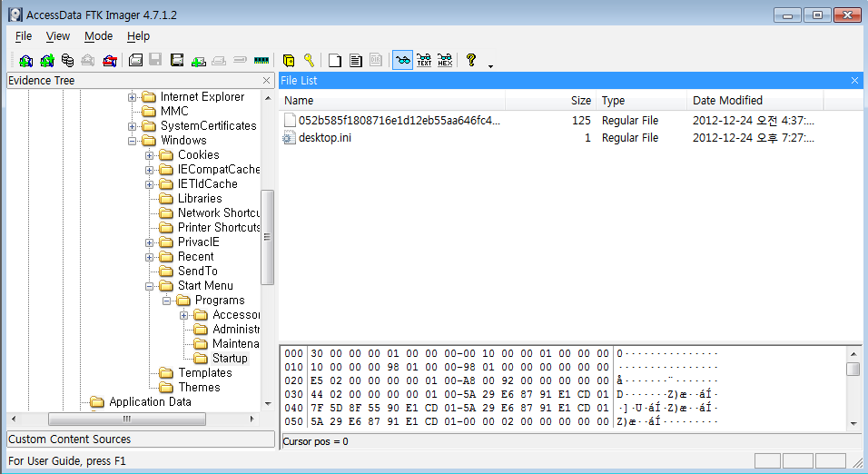Screen dimensions: 868x474
Task: Expand the Accessories folder node
Action: [183, 315]
